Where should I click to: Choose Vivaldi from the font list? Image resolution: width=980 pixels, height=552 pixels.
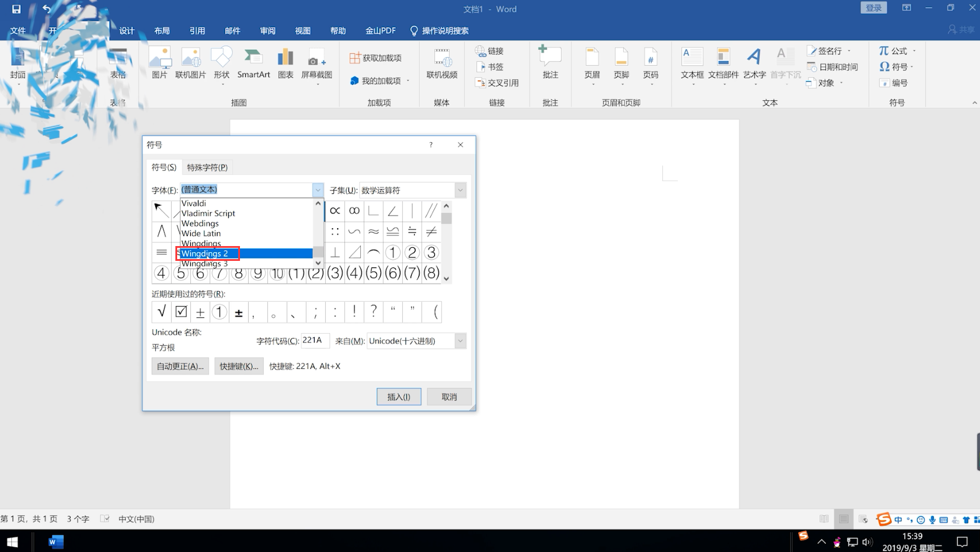pyautogui.click(x=246, y=203)
